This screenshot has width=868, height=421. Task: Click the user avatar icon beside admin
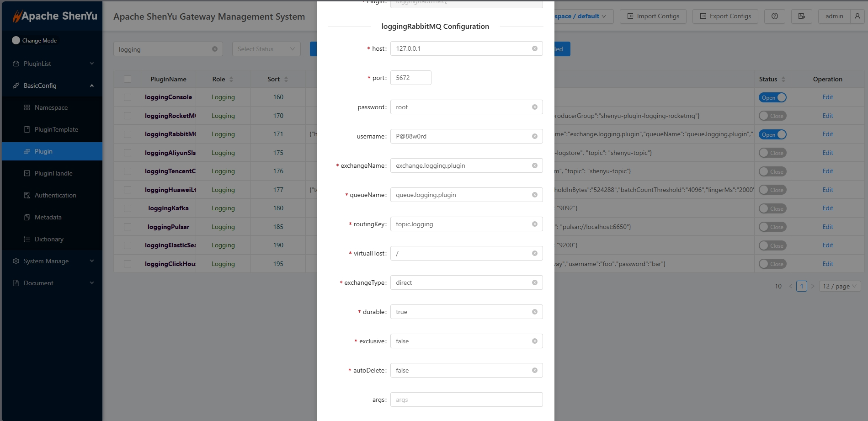point(857,16)
